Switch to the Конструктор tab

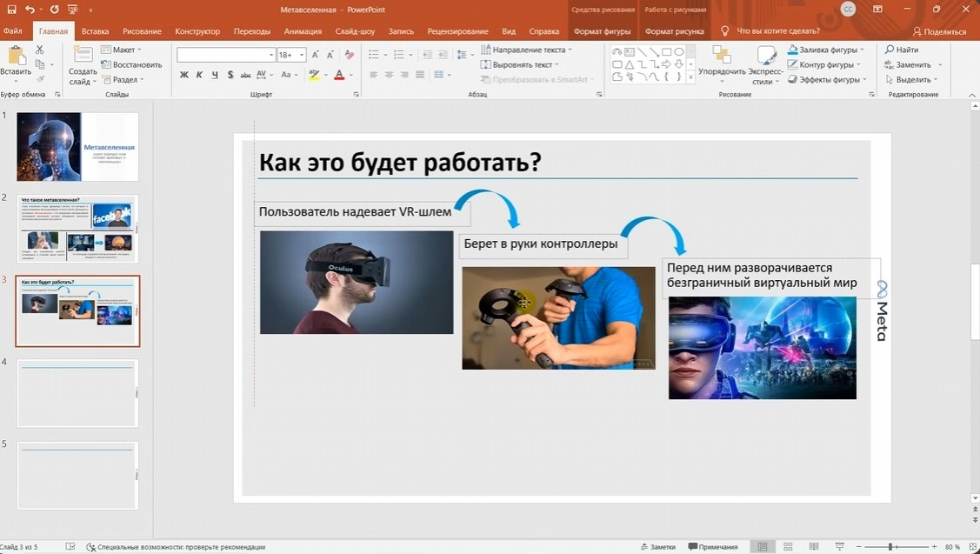coord(197,30)
